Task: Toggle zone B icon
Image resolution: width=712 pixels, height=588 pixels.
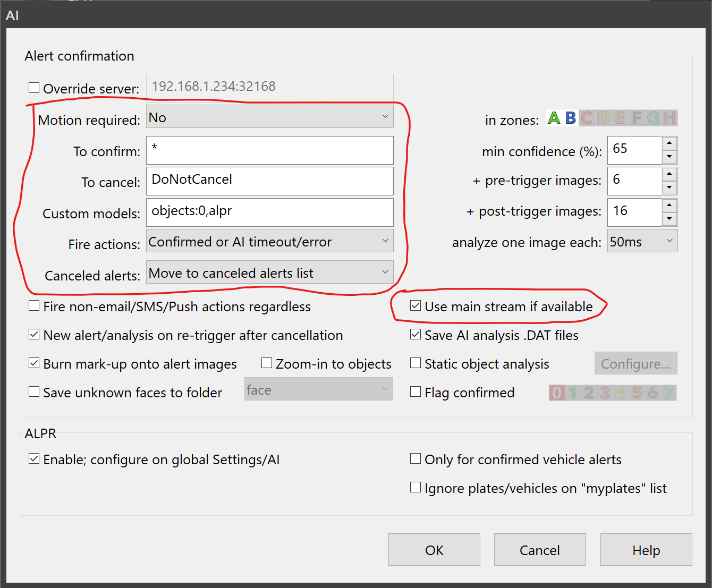Action: click(571, 118)
